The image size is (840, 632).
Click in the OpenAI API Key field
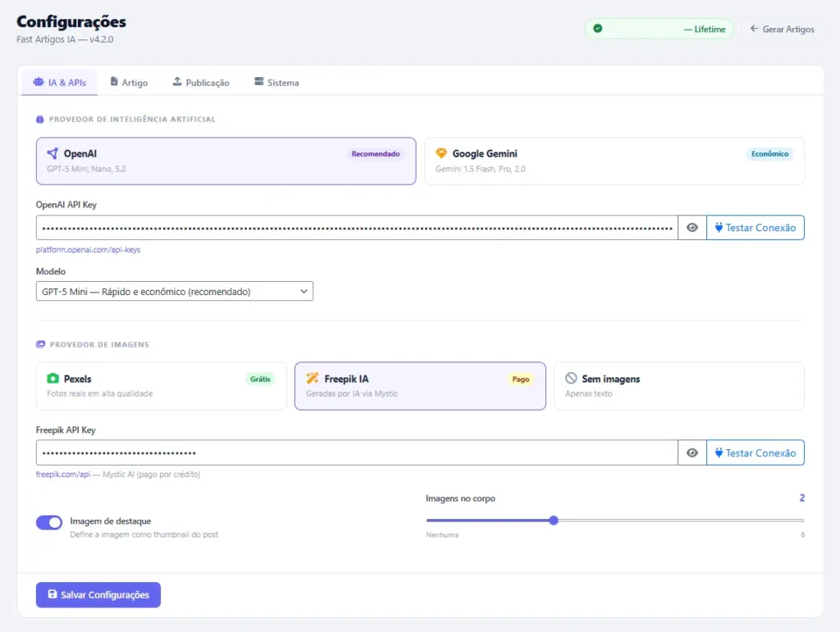[x=357, y=227]
